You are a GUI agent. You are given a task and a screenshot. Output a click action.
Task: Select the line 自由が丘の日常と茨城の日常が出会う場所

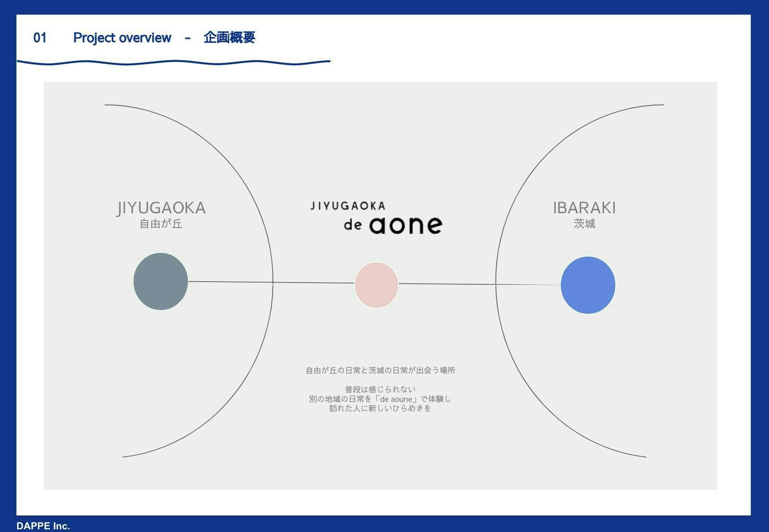[x=380, y=370]
